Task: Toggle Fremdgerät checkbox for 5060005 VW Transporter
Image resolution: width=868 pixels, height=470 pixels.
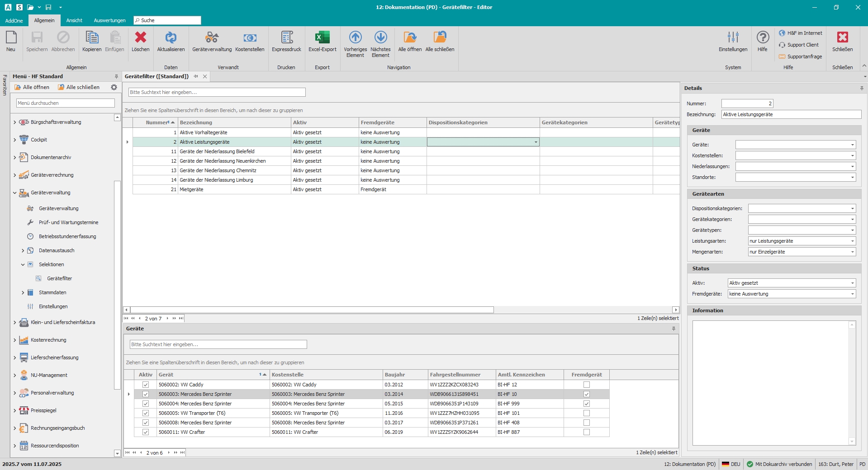Action: (x=587, y=413)
